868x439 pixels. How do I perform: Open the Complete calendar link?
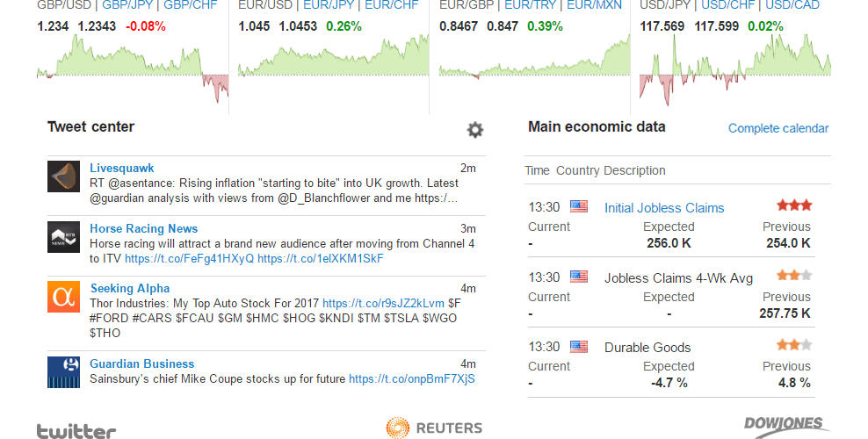pyautogui.click(x=778, y=128)
